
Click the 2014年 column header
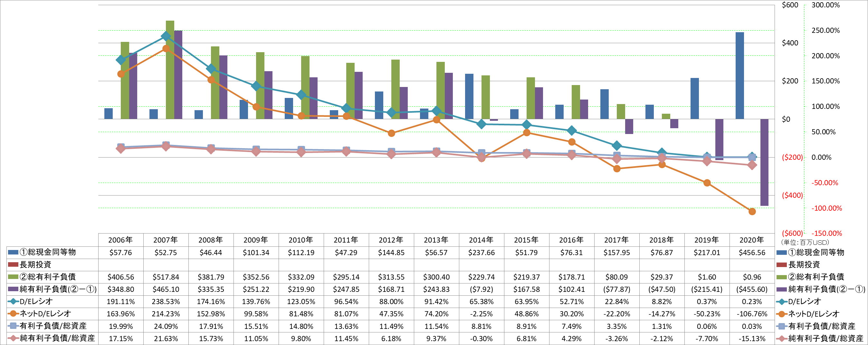click(x=482, y=240)
